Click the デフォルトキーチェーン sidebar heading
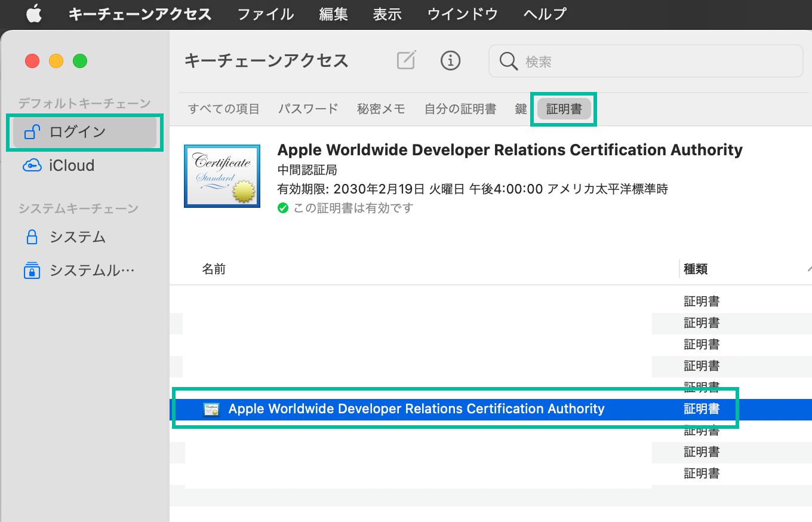The width and height of the screenshot is (812, 522). point(84,103)
